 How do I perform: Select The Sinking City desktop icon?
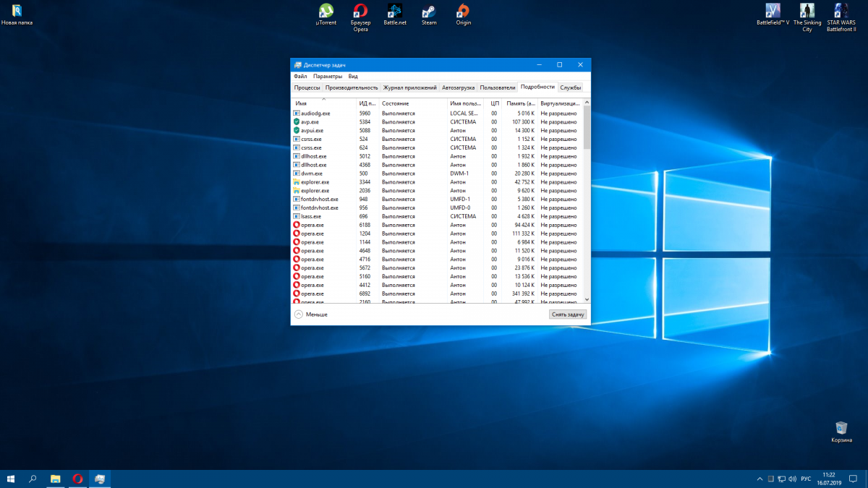click(x=807, y=12)
